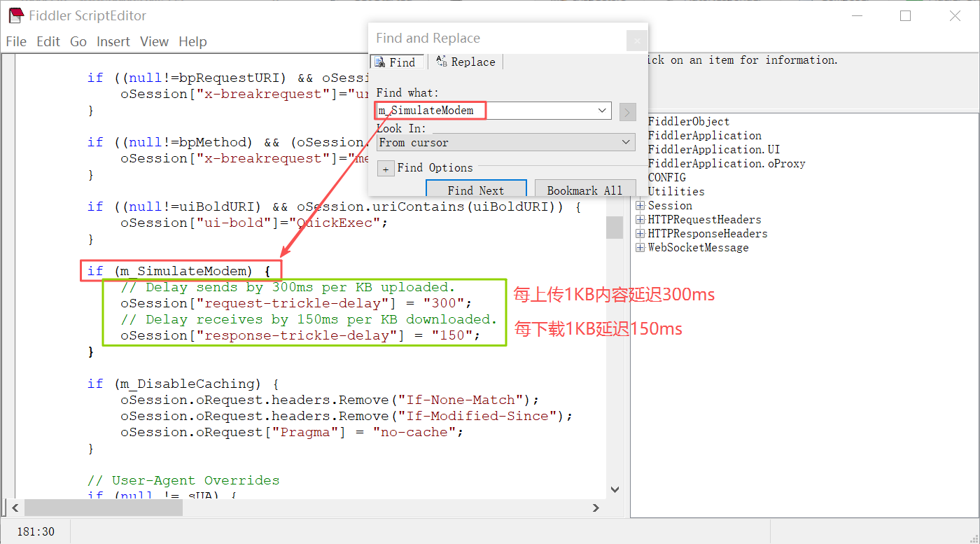The image size is (980, 544).
Task: Select the WebSocketMessage tree item
Action: pos(698,248)
